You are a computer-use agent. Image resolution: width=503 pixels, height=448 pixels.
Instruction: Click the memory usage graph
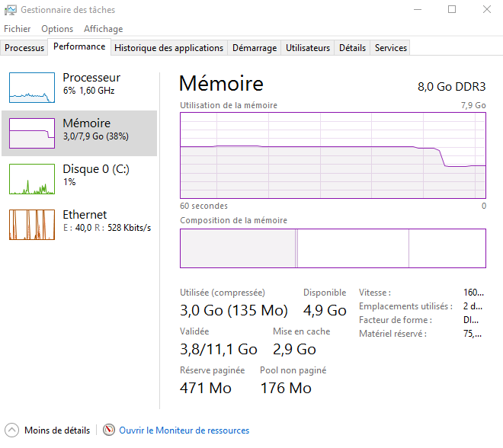point(332,155)
